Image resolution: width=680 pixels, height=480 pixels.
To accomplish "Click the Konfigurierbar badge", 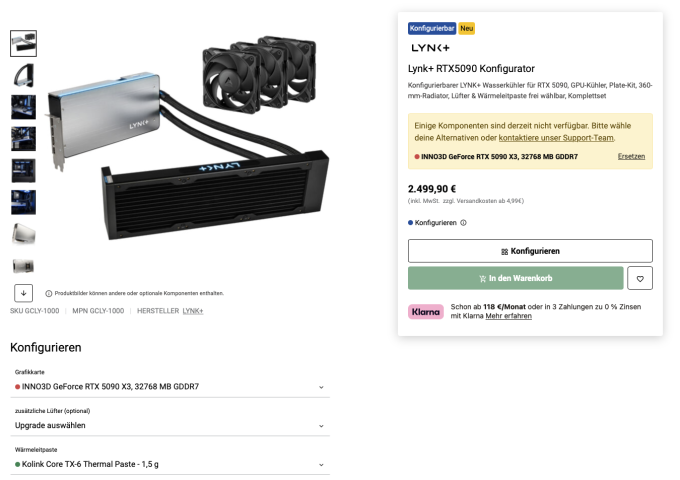I will pyautogui.click(x=432, y=29).
